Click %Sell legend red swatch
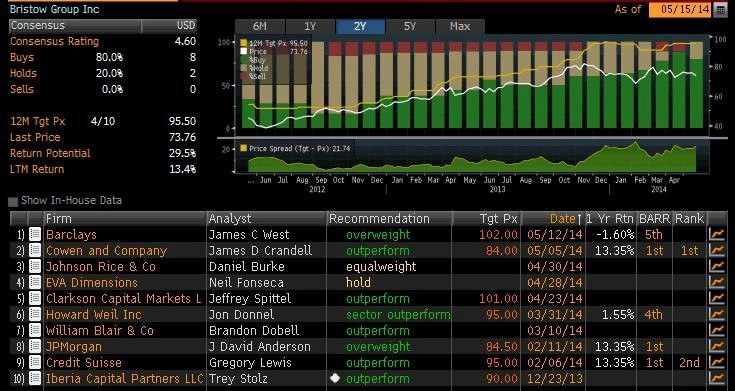The height and width of the screenshot is (391, 735). pos(244,76)
